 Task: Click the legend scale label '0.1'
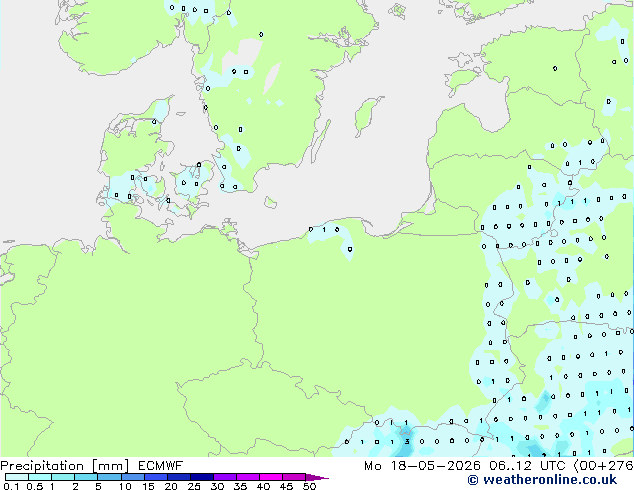(11, 486)
